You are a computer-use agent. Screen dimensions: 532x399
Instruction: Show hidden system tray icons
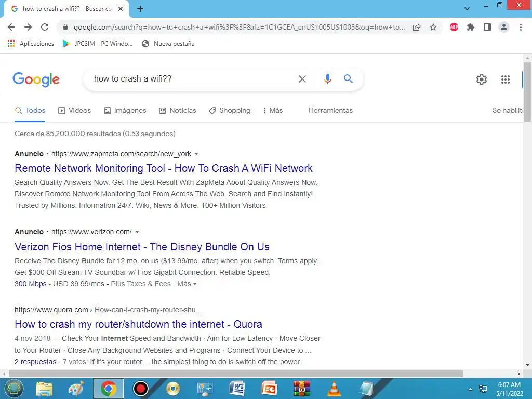tap(470, 389)
